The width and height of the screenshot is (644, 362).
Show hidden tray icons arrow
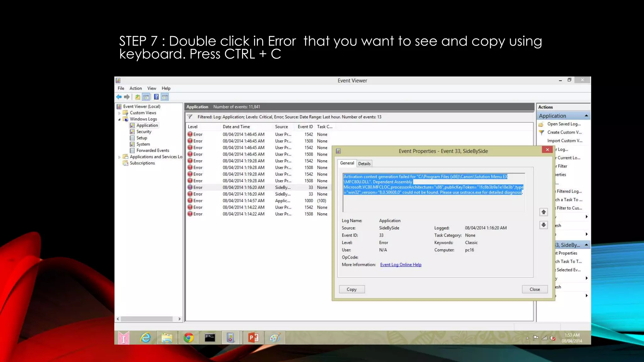tap(527, 338)
